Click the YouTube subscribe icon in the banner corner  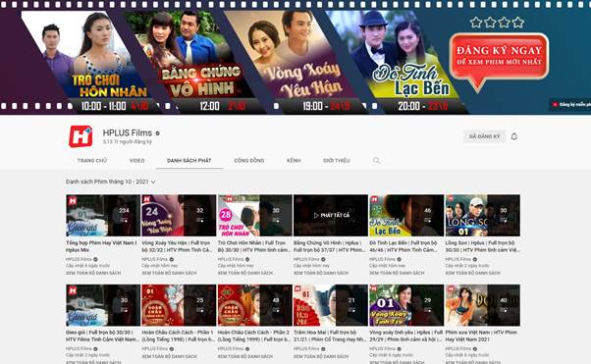[x=556, y=104]
